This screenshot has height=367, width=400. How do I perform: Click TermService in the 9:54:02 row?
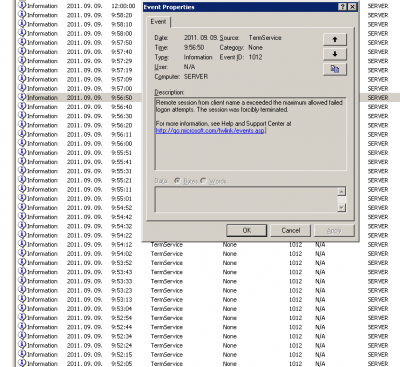pyautogui.click(x=167, y=254)
